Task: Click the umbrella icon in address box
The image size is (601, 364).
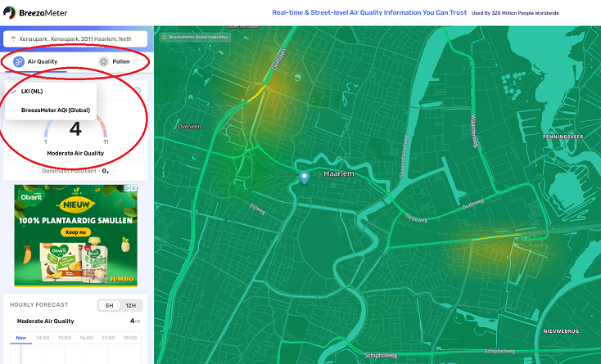Action: click(x=13, y=38)
